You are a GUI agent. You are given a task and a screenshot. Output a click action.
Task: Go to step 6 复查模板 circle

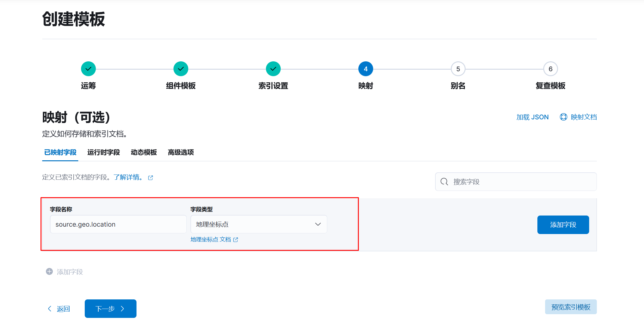point(551,69)
